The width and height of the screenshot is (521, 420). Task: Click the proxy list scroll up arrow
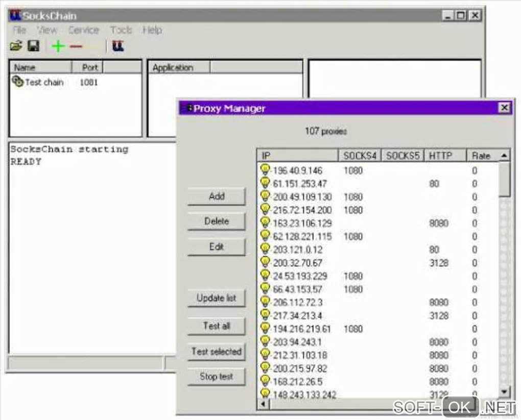pyautogui.click(x=504, y=155)
